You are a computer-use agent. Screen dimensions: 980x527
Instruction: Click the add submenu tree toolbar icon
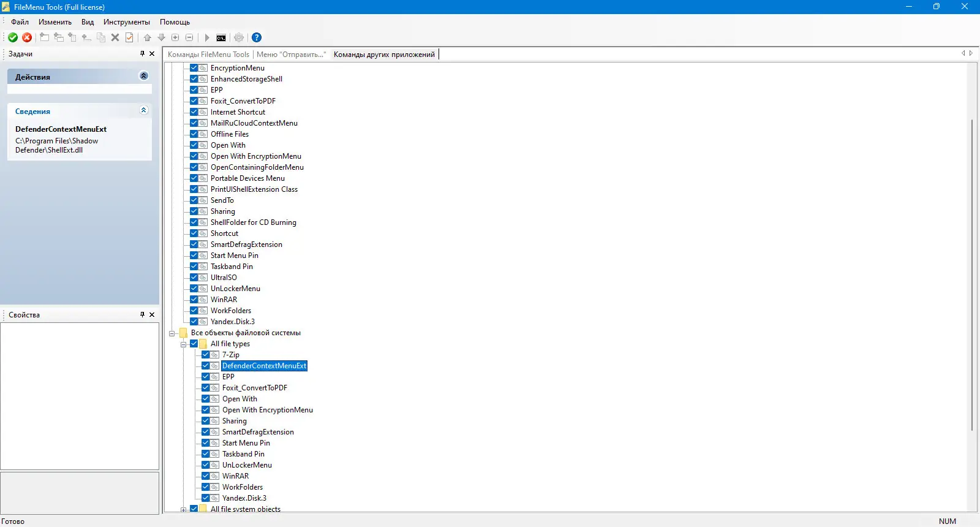pos(72,37)
